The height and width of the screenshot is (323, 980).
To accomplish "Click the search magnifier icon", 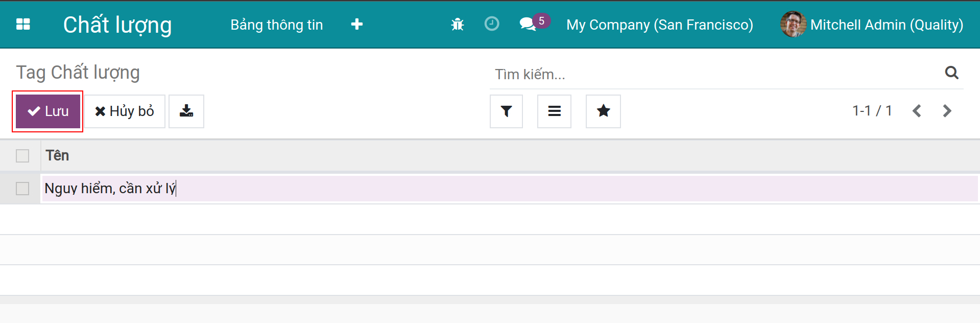I will (951, 73).
